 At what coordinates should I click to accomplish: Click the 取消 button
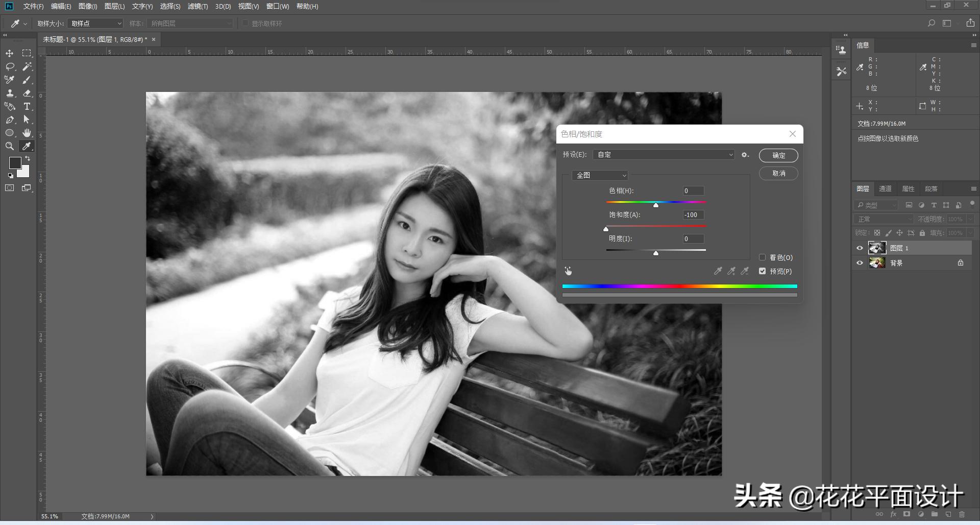tap(778, 174)
